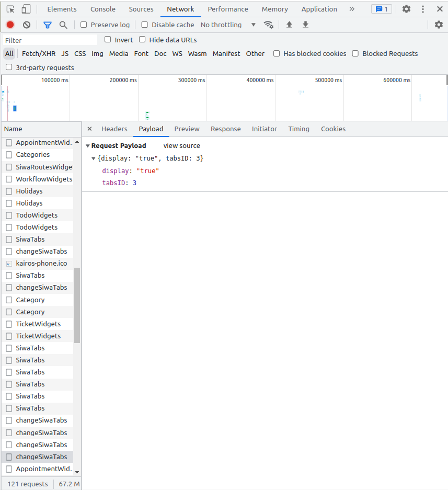Open DevTools settings gear icon

(406, 9)
